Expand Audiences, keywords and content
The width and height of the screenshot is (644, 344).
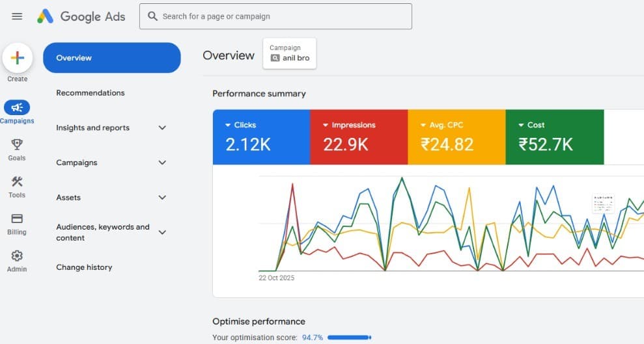click(x=162, y=232)
